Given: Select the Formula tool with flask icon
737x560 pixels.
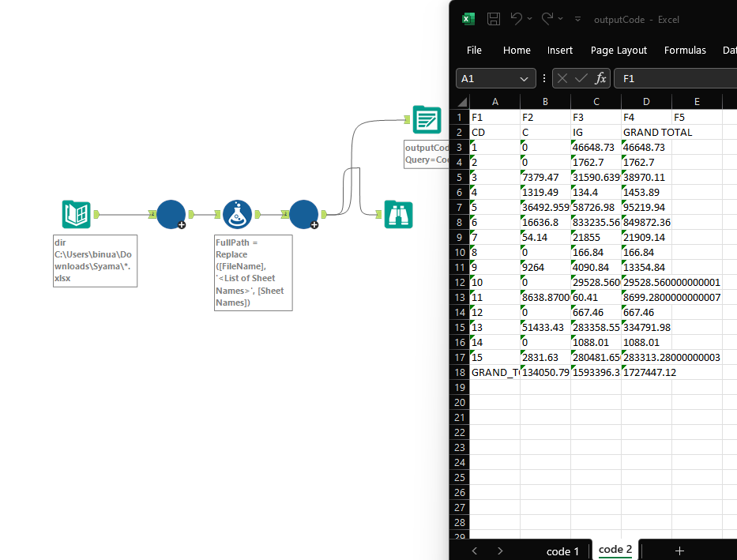Looking at the screenshot, I should pyautogui.click(x=237, y=214).
